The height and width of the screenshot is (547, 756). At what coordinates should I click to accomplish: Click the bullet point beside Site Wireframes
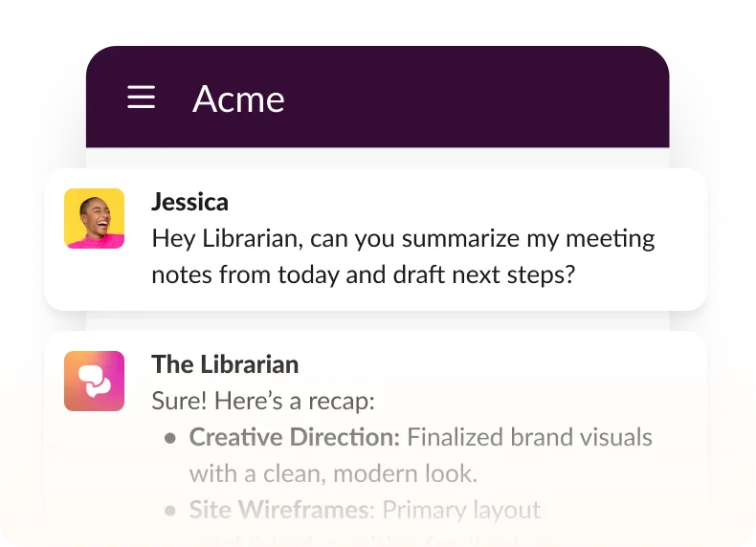[170, 510]
